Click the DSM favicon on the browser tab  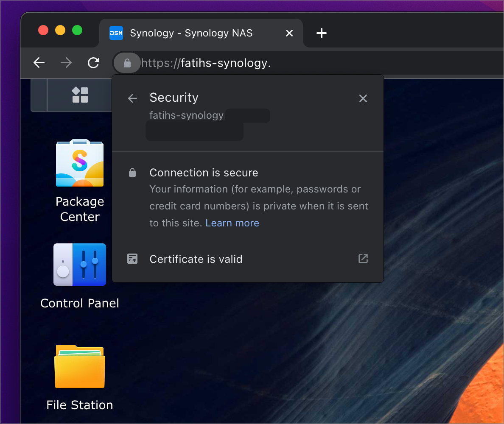coord(116,33)
